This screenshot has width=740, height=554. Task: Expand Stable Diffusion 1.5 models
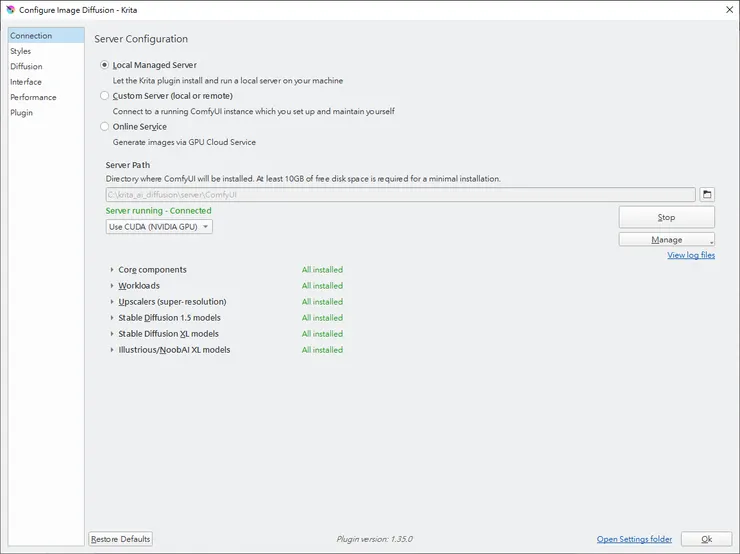(112, 318)
